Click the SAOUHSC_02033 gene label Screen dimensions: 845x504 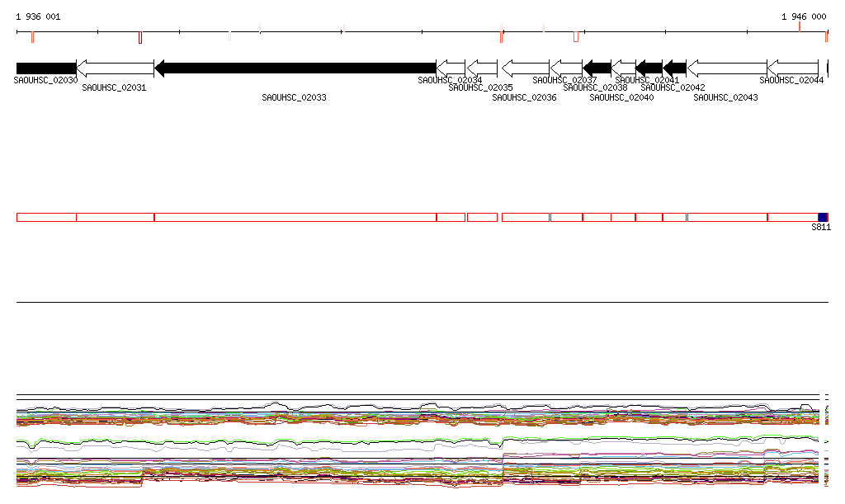pos(295,97)
